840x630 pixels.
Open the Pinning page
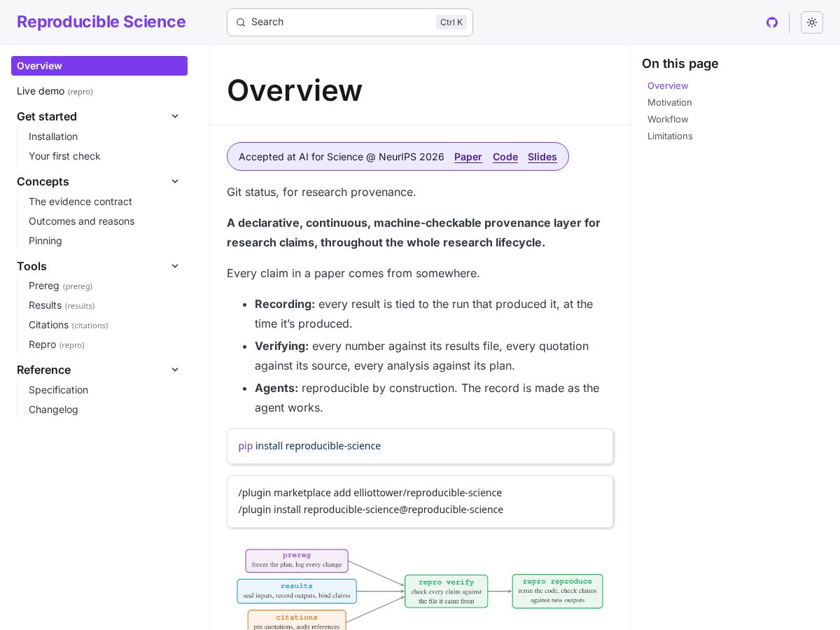[x=45, y=241]
